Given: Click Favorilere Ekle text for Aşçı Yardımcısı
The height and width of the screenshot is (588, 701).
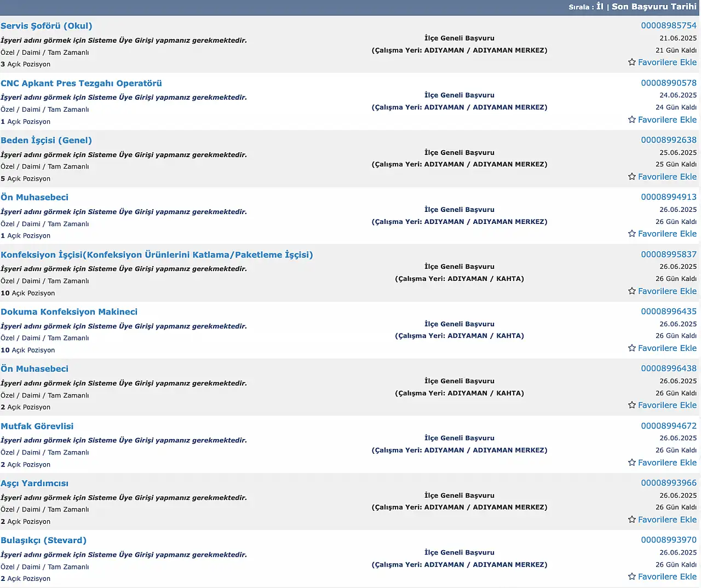Looking at the screenshot, I should [667, 520].
